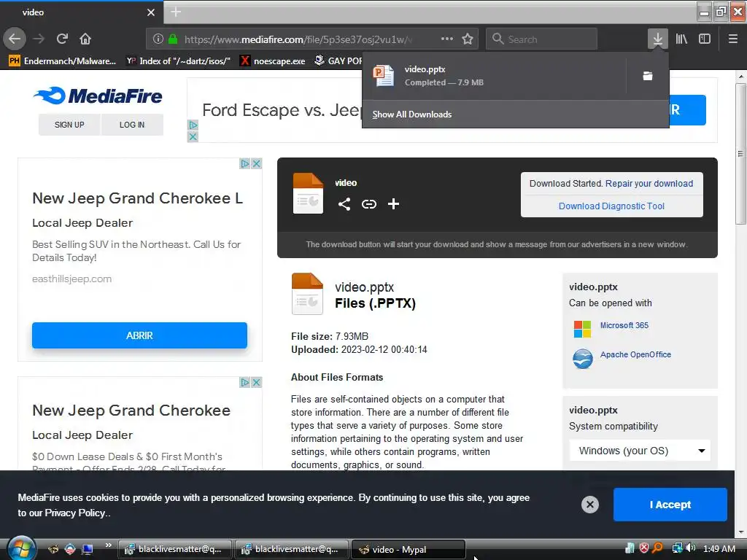Click the ABRIR ad button
Screen dimensions: 747x560
click(x=139, y=335)
